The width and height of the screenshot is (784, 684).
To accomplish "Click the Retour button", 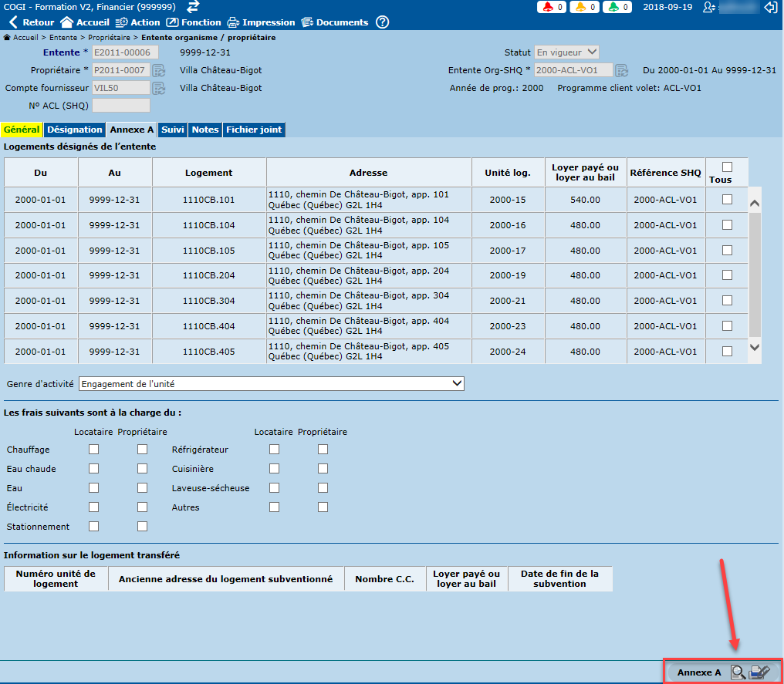I will click(31, 22).
